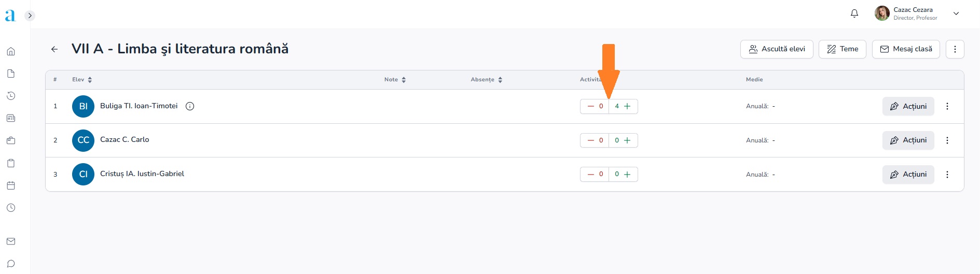Click the CI avatar of Cristuș

click(x=83, y=175)
